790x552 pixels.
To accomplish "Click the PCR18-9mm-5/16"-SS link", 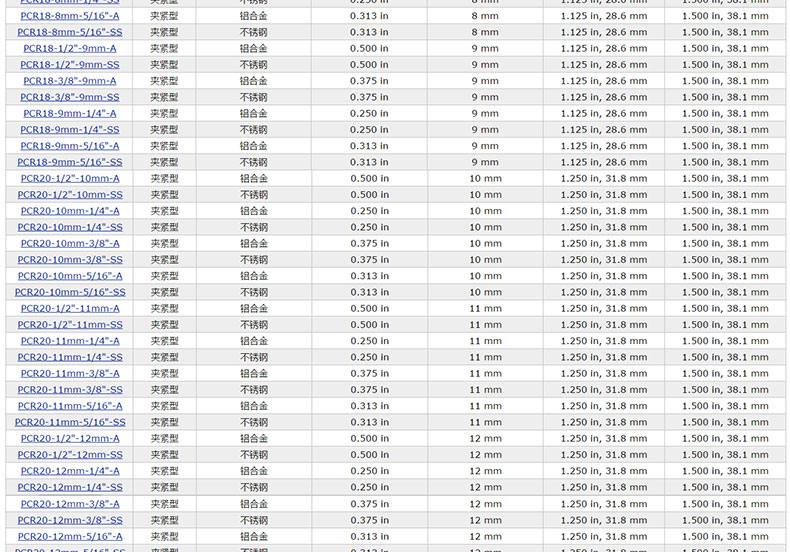I will pos(69,162).
